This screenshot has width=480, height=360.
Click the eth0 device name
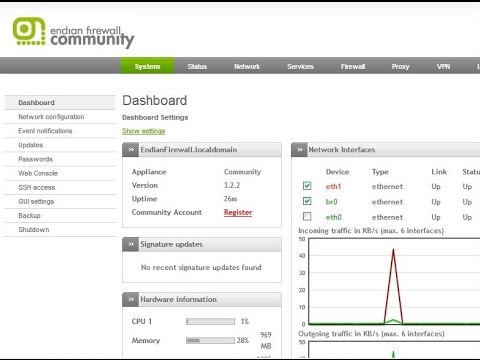pyautogui.click(x=334, y=217)
